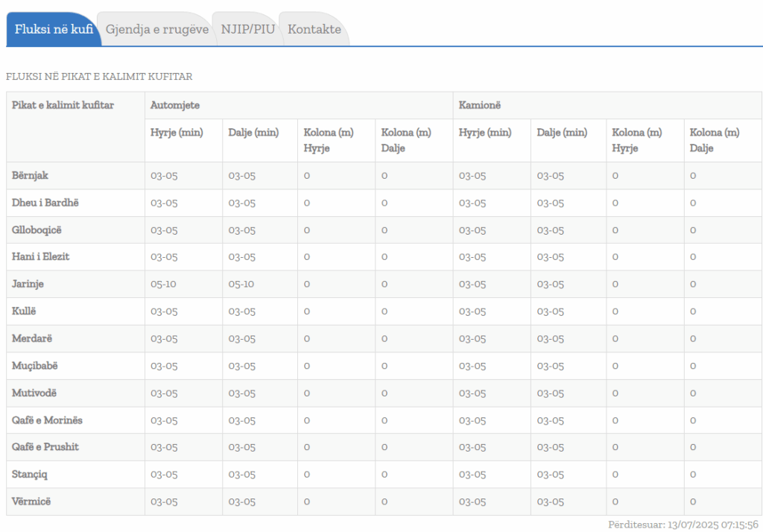Go to the Kontakte tab

(314, 30)
